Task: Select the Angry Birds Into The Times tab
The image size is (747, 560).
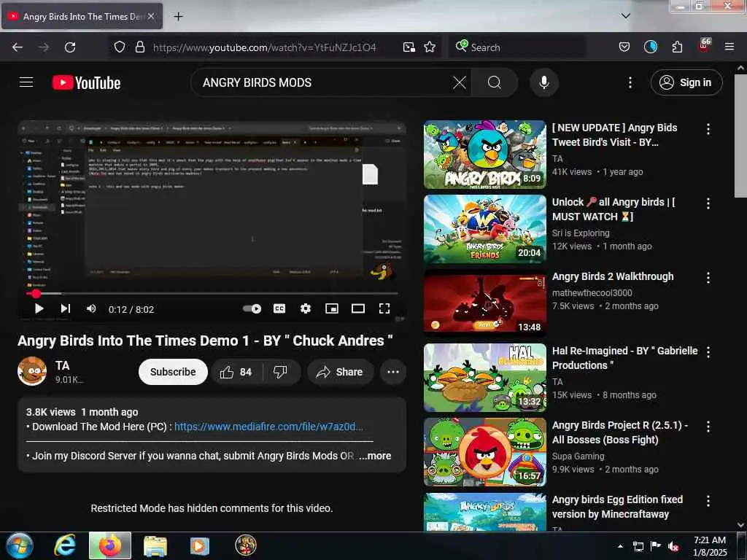Action: point(82,16)
